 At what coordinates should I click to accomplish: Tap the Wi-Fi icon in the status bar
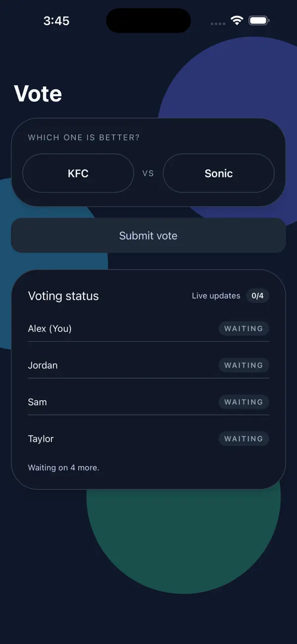pos(236,20)
